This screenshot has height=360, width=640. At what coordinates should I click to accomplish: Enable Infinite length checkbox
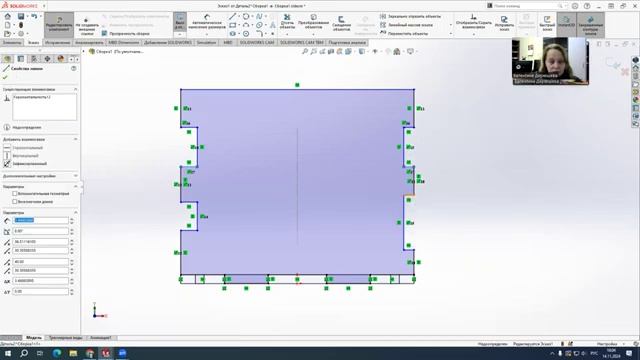point(15,202)
